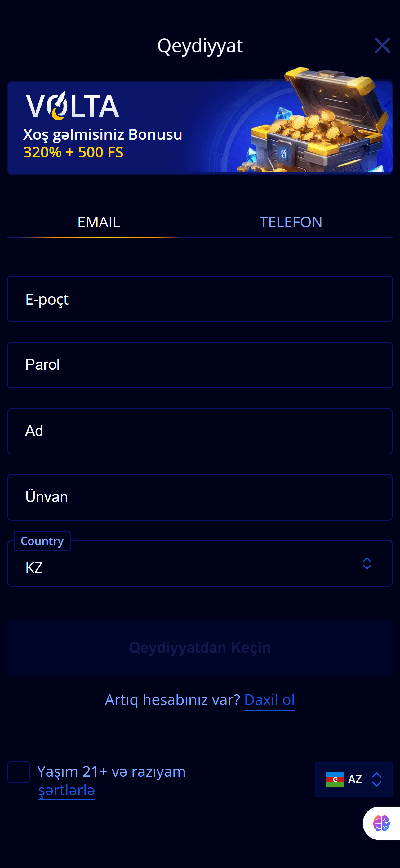The height and width of the screenshot is (868, 400).
Task: Click the Azerbaijan flag icon
Action: (x=335, y=779)
